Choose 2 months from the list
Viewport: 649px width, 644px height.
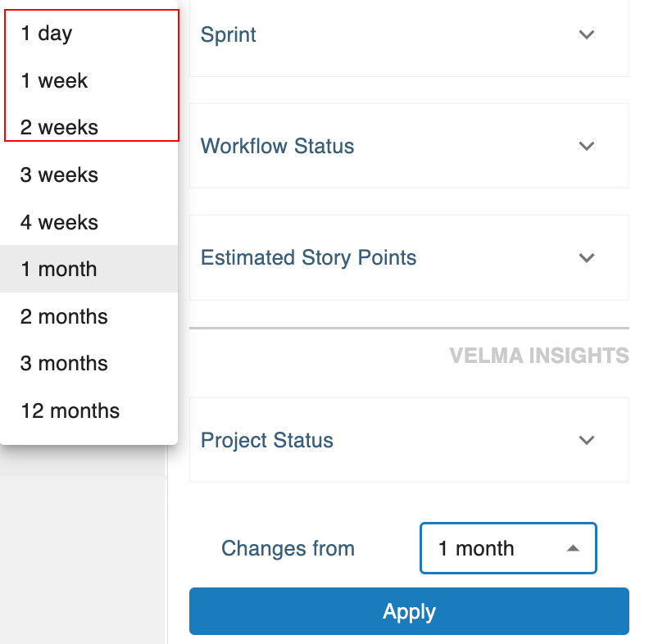[x=64, y=316]
